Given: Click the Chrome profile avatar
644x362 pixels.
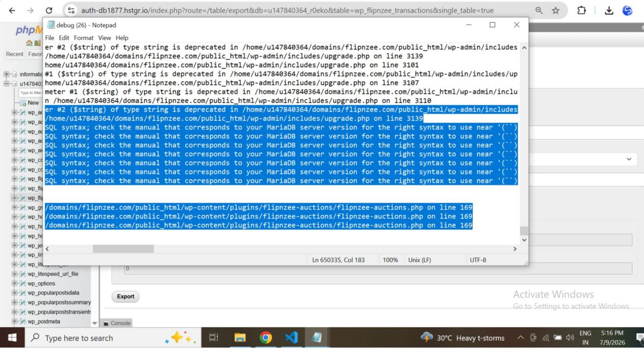Looking at the screenshot, I should [627, 11].
